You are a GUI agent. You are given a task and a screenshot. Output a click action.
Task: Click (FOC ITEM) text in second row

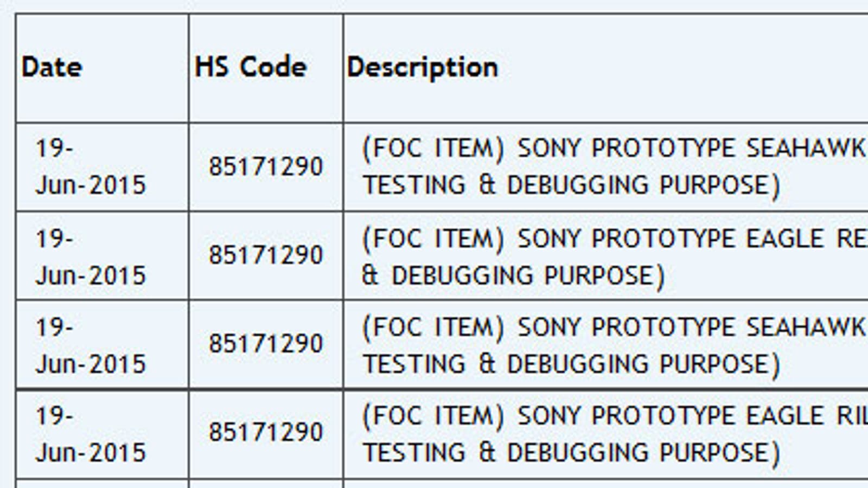tap(433, 239)
